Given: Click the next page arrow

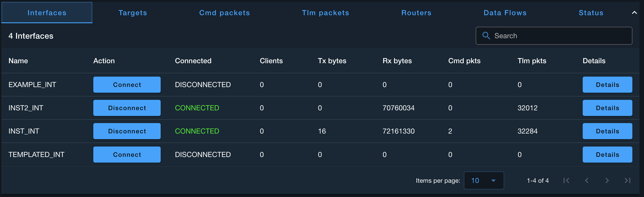Looking at the screenshot, I should [607, 180].
